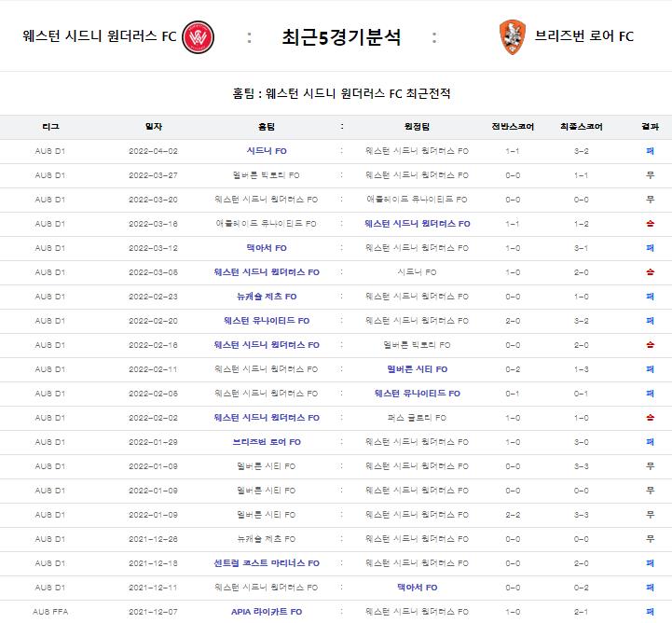Click the Western Sydney Wanderers club logo

pyautogui.click(x=198, y=37)
